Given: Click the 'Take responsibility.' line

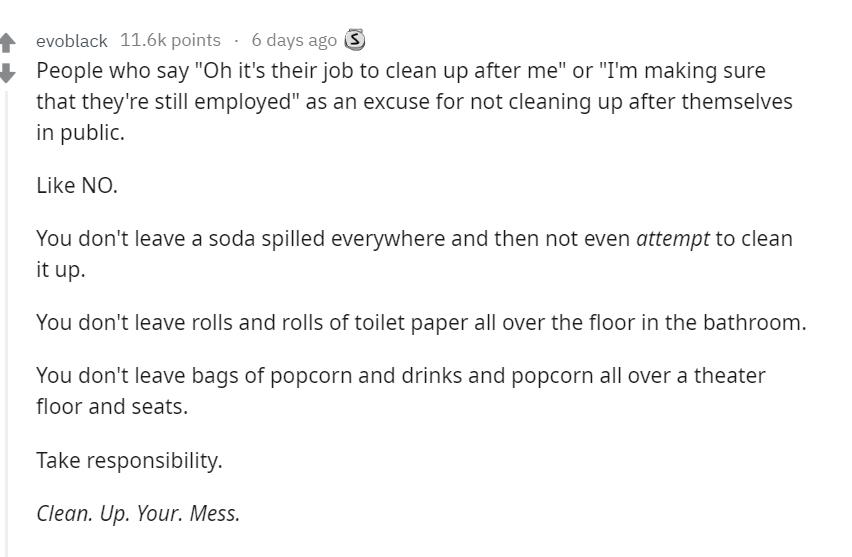Looking at the screenshot, I should [x=129, y=460].
